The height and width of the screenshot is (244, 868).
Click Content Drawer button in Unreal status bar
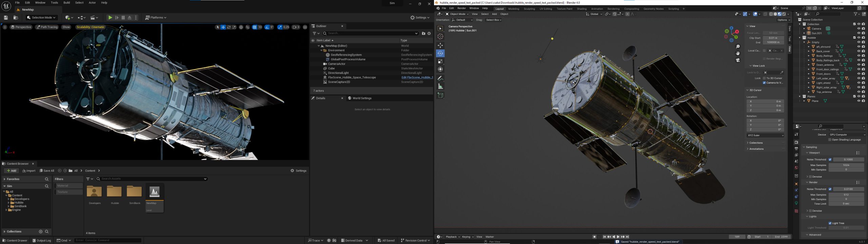(15, 241)
